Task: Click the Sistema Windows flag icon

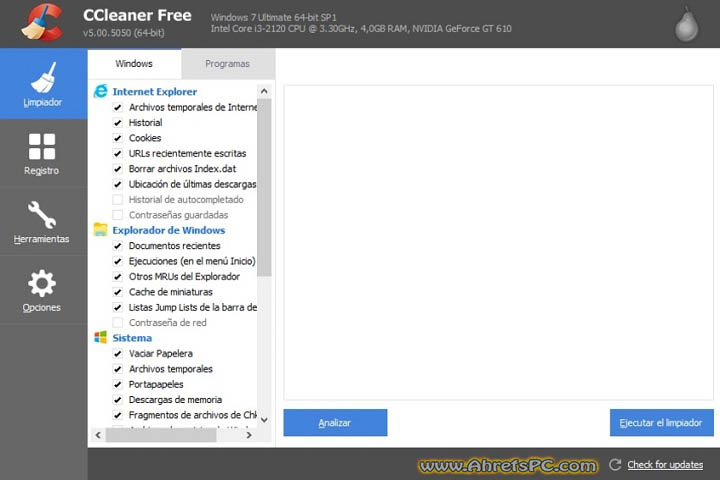Action: point(101,338)
